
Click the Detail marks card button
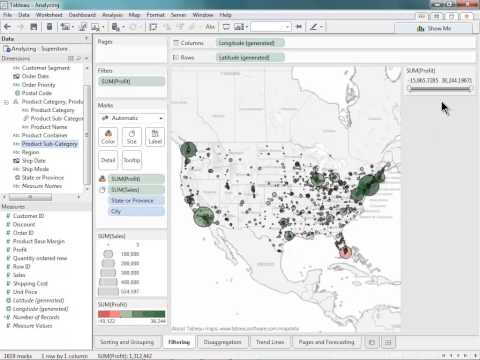point(108,160)
